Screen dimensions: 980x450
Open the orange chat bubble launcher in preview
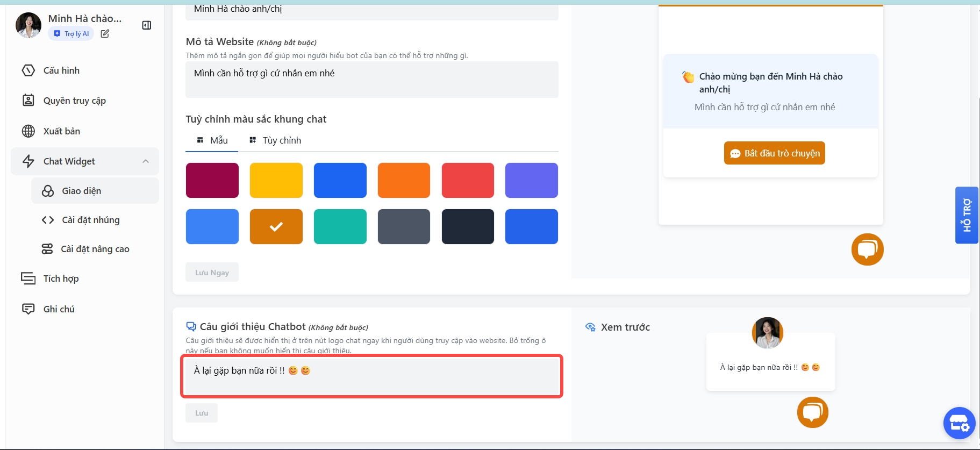click(867, 249)
